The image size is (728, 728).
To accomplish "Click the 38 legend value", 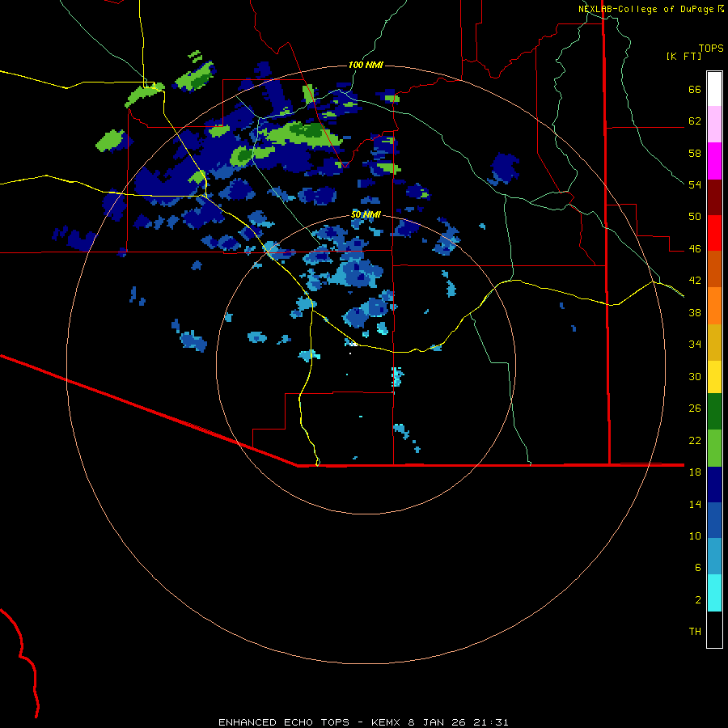I will pyautogui.click(x=695, y=312).
